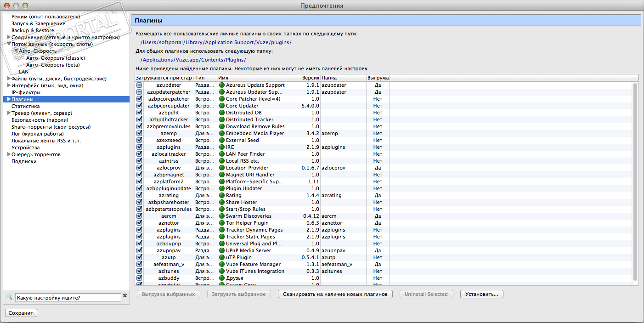Expand the Файлы tree node
Image resolution: width=644 pixels, height=323 pixels.
click(9, 79)
